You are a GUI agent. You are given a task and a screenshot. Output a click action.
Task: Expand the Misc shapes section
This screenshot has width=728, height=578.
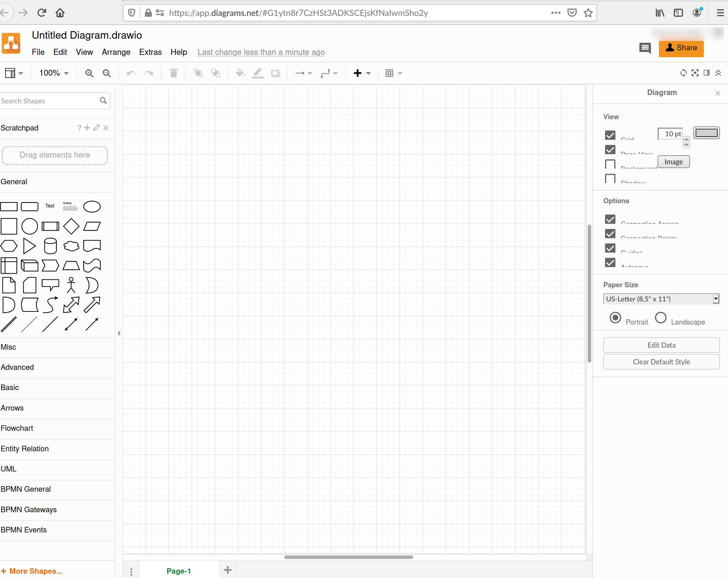coord(57,347)
